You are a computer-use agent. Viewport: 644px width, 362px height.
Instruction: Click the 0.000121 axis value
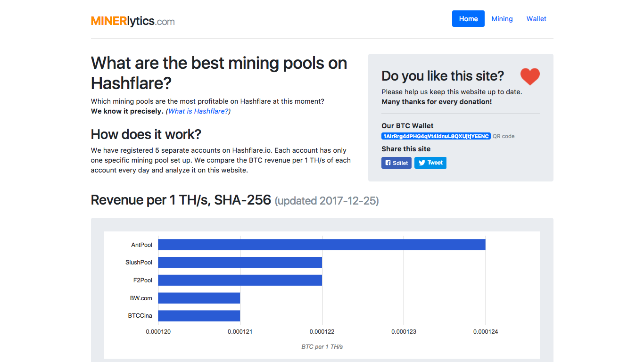tap(240, 332)
